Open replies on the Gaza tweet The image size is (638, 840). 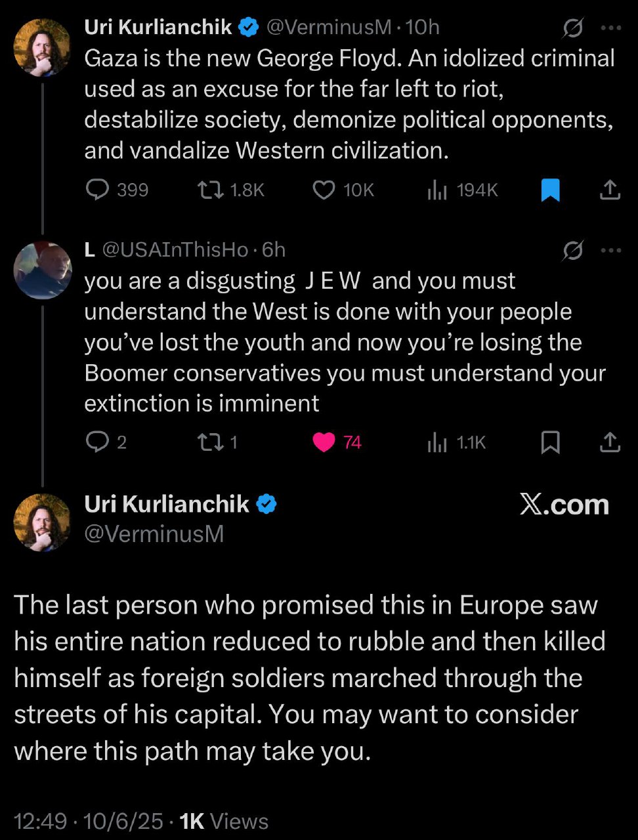click(x=98, y=190)
